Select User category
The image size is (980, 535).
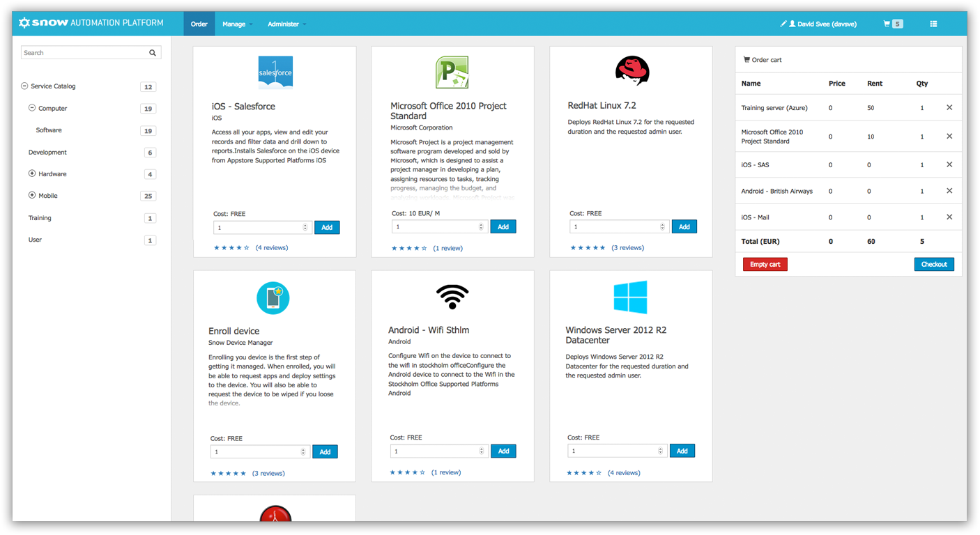(x=35, y=240)
